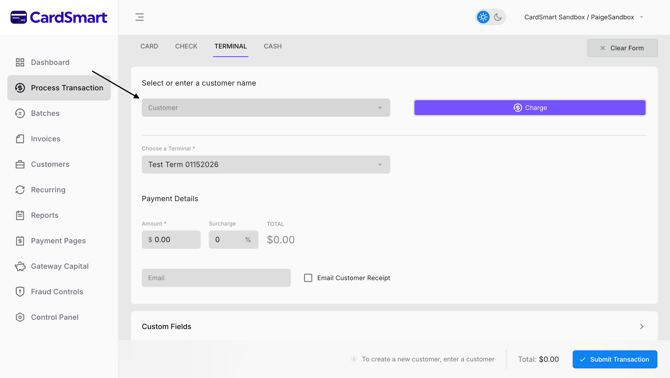Viewport: 670px width, 378px height.
Task: Click the Submit Transaction button
Action: [615, 359]
